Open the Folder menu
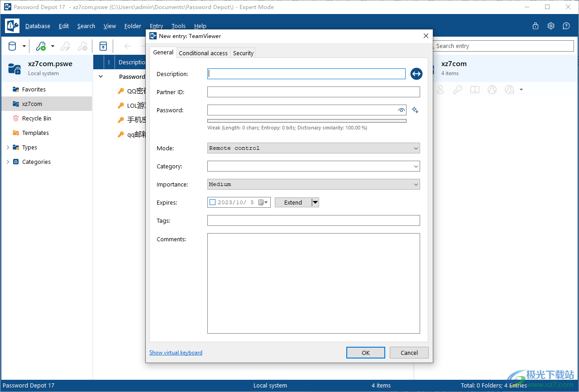The width and height of the screenshot is (579, 392). tap(133, 26)
